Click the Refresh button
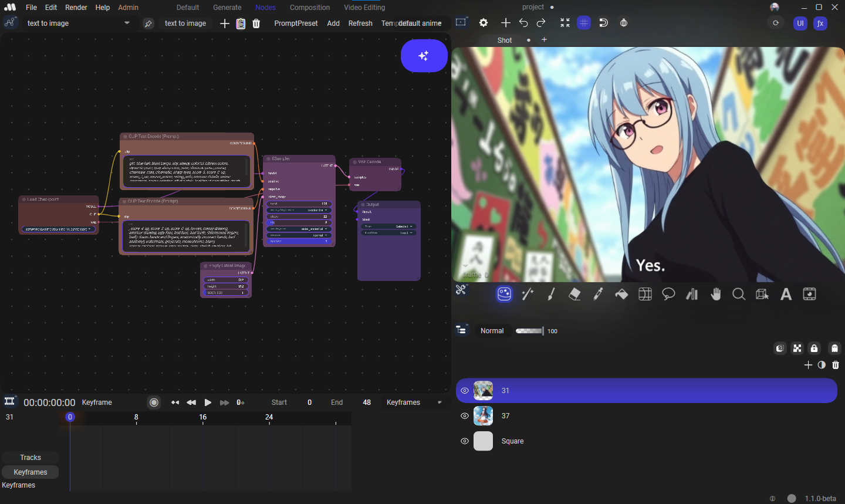This screenshot has height=504, width=845. [x=360, y=23]
